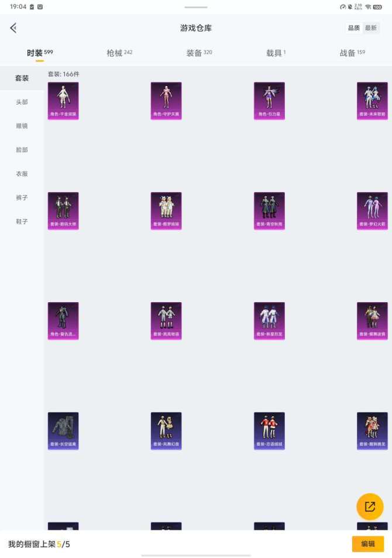Viewport: 392px width, 558px height.
Task: Open the grey jacket outfit card
Action: click(x=63, y=430)
